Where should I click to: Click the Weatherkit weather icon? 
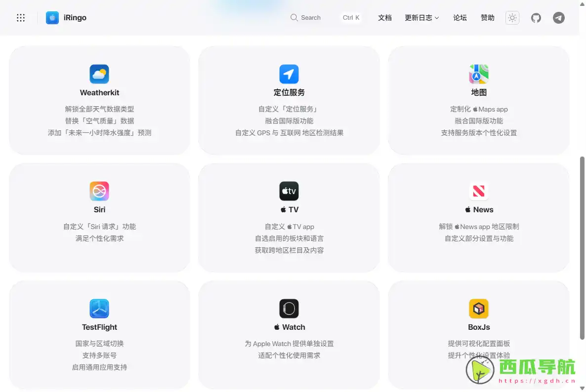pos(99,74)
